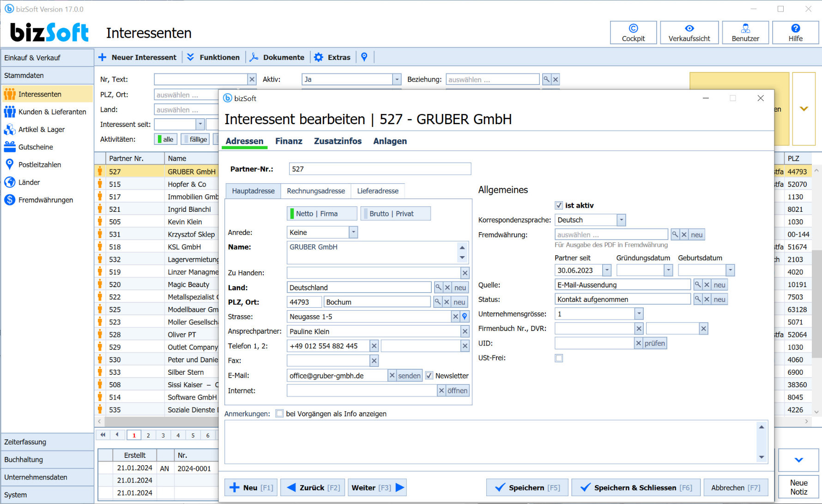
Task: Clear the Status field with X
Action: click(707, 299)
